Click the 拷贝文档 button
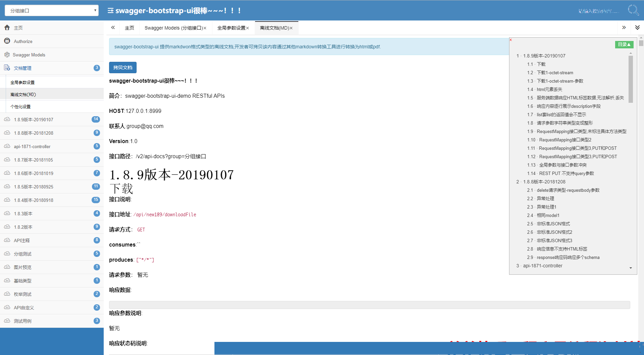Viewport: 644px width, 355px height. (123, 68)
